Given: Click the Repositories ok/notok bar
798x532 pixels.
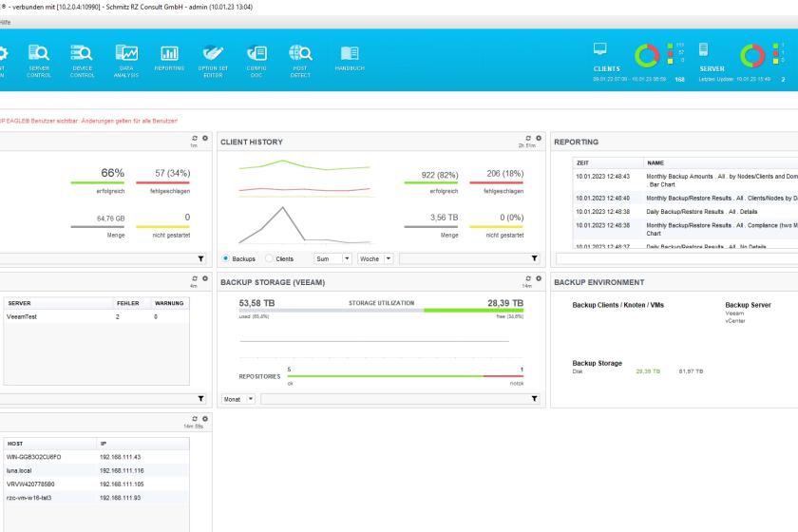Looking at the screenshot, I should click(x=406, y=376).
